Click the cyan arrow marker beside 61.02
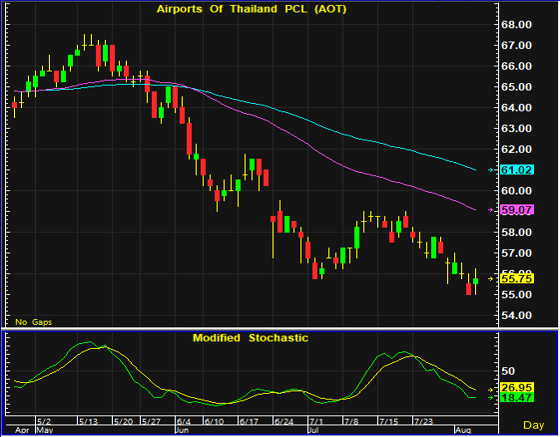The image size is (560, 437). 491,170
